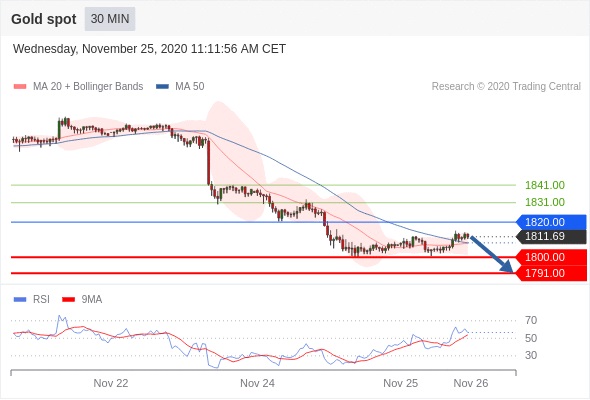This screenshot has height=400, width=590.
Task: Click the Nov 22 date axis marker
Action: 111,383
